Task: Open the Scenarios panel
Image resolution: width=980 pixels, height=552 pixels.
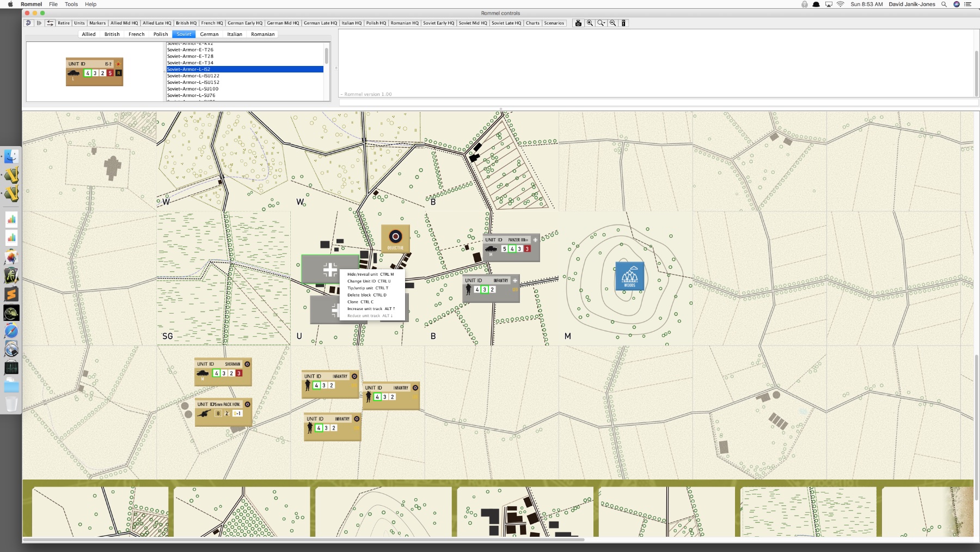Action: 554,23
